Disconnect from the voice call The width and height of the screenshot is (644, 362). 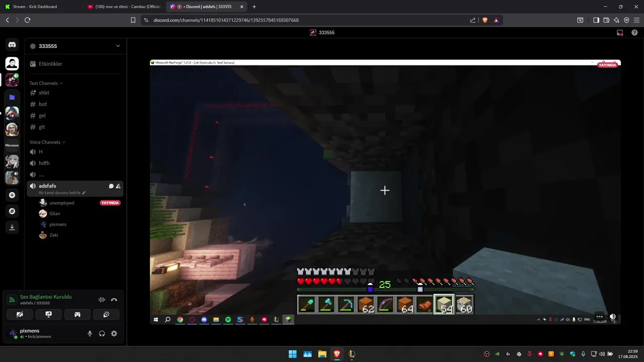pyautogui.click(x=114, y=300)
